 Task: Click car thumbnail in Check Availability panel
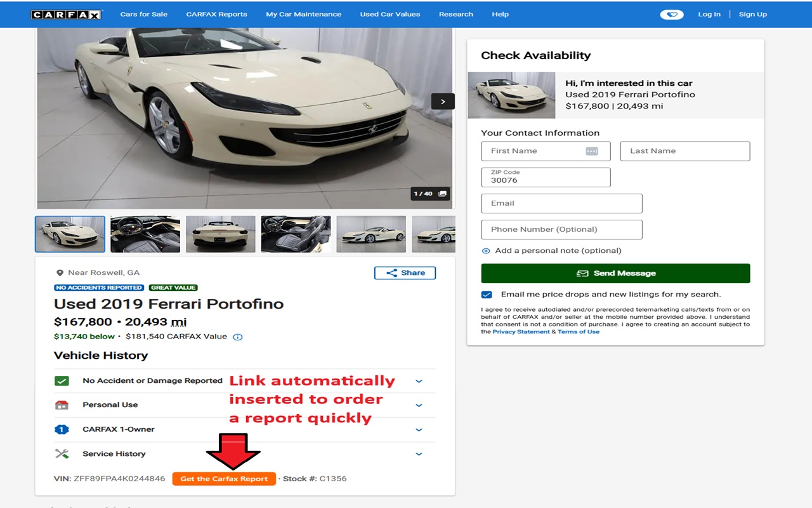pos(511,95)
